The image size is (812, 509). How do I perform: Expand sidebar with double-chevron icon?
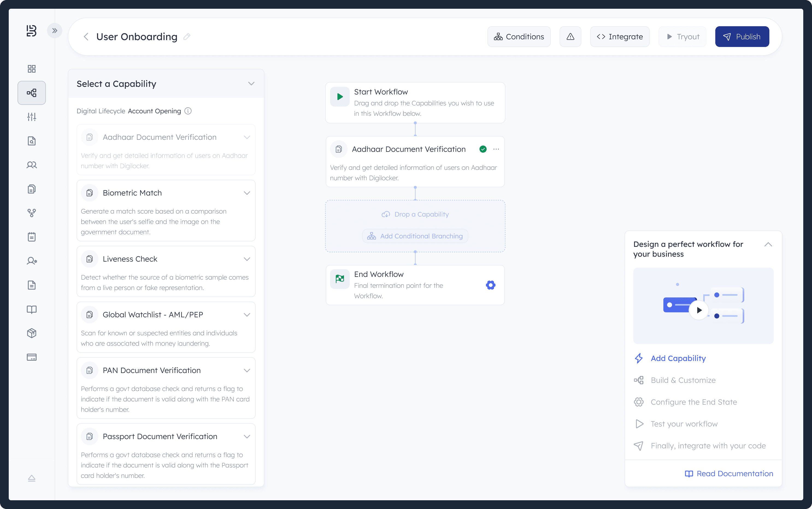pyautogui.click(x=55, y=31)
